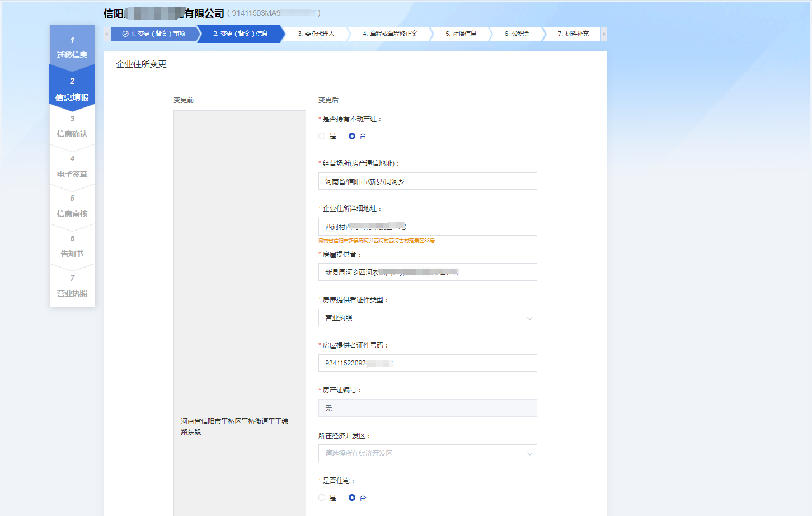Switch to tab 6. 公积金
The width and height of the screenshot is (812, 516).
[x=517, y=34]
